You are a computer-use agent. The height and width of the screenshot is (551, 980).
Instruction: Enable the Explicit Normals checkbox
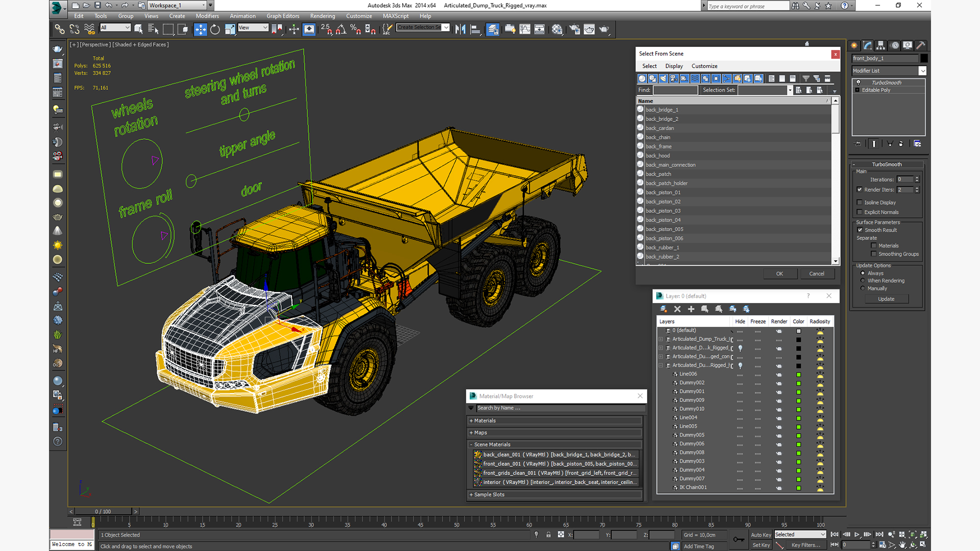pyautogui.click(x=860, y=212)
